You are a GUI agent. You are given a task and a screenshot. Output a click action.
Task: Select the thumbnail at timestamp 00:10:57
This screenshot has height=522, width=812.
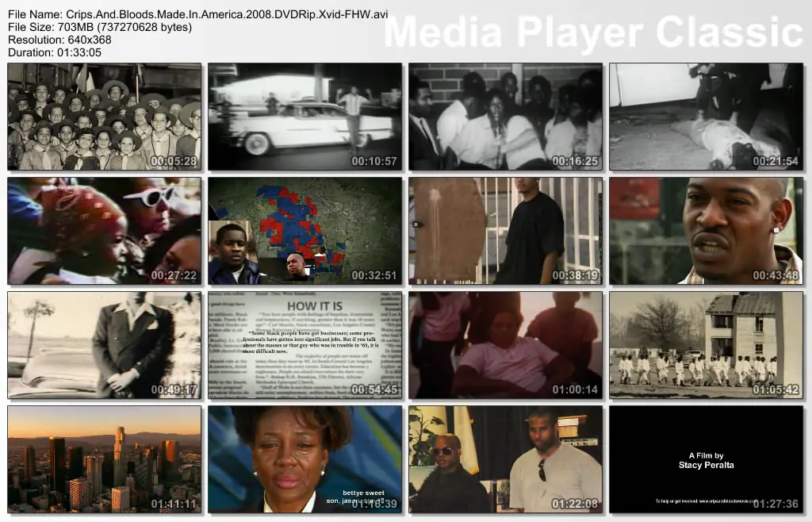point(305,117)
